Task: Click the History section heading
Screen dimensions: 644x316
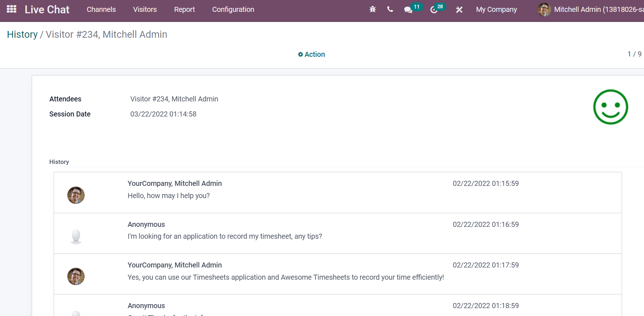Action: [59, 162]
